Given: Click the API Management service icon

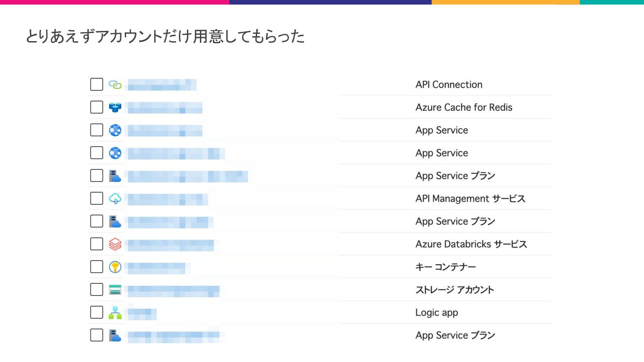Looking at the screenshot, I should [115, 198].
